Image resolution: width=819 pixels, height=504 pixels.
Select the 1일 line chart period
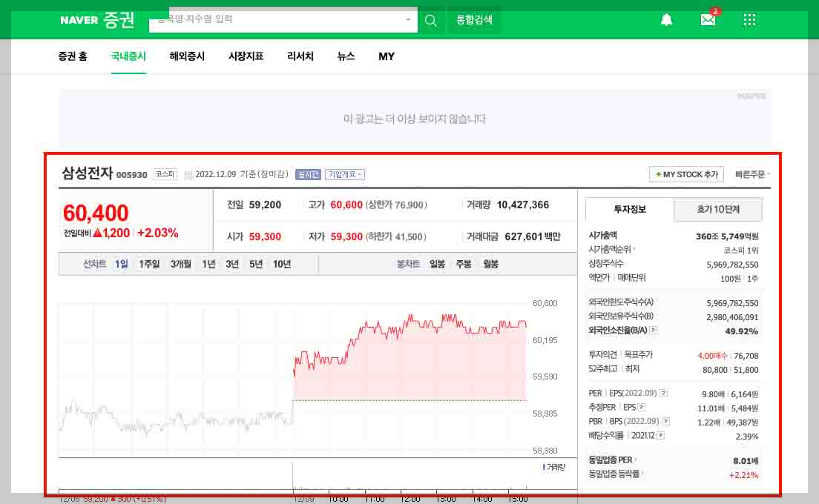click(x=121, y=264)
